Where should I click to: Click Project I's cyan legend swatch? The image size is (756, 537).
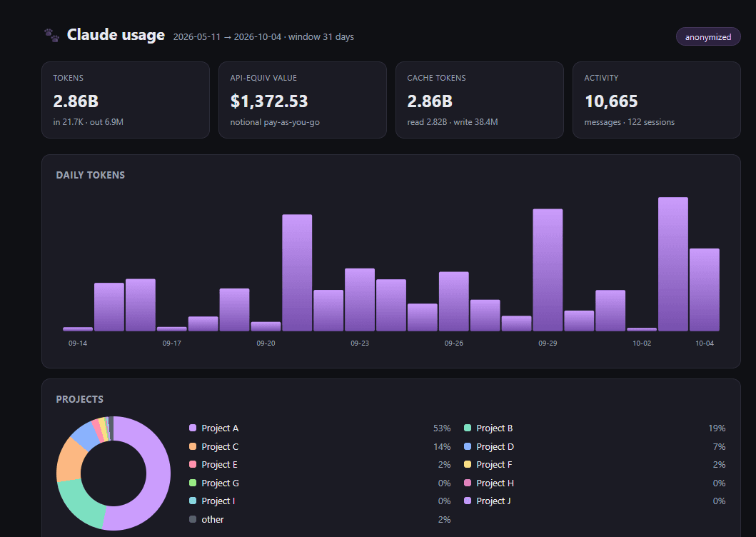pos(193,501)
